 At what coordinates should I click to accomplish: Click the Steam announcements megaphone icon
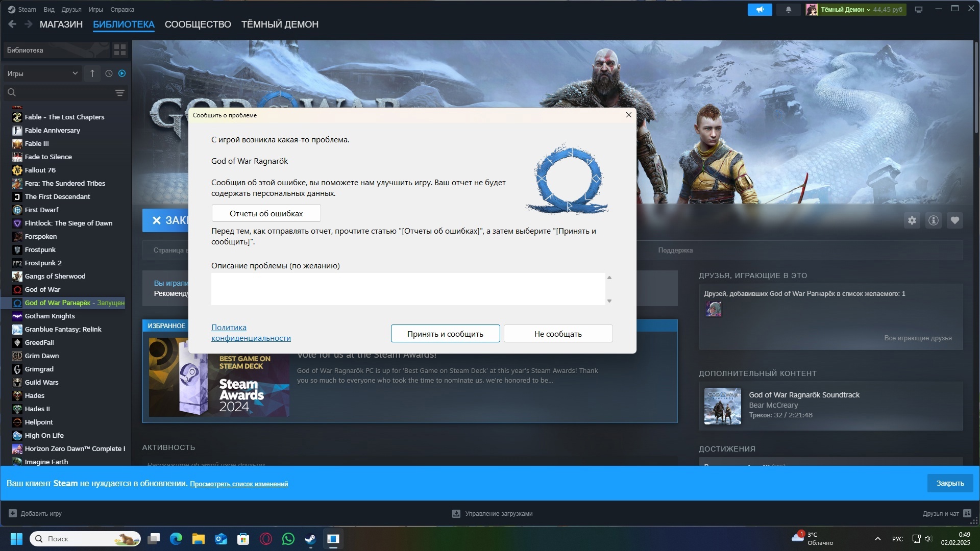coord(759,10)
